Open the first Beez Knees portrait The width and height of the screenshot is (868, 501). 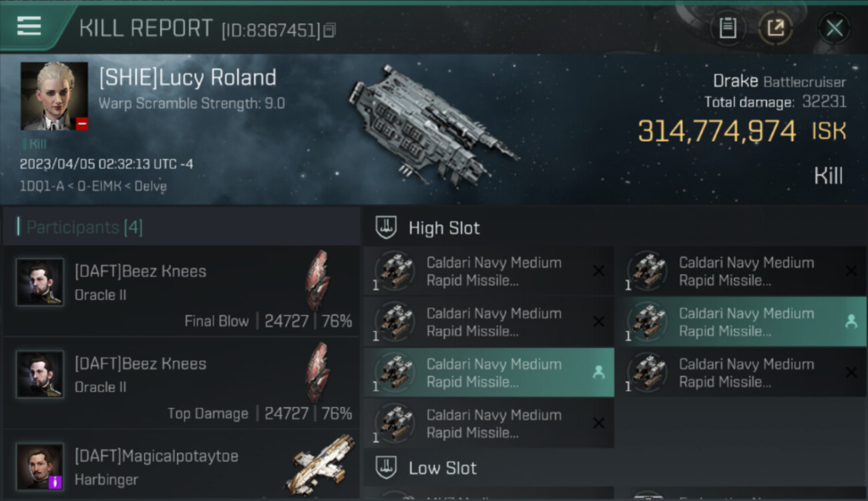40,282
